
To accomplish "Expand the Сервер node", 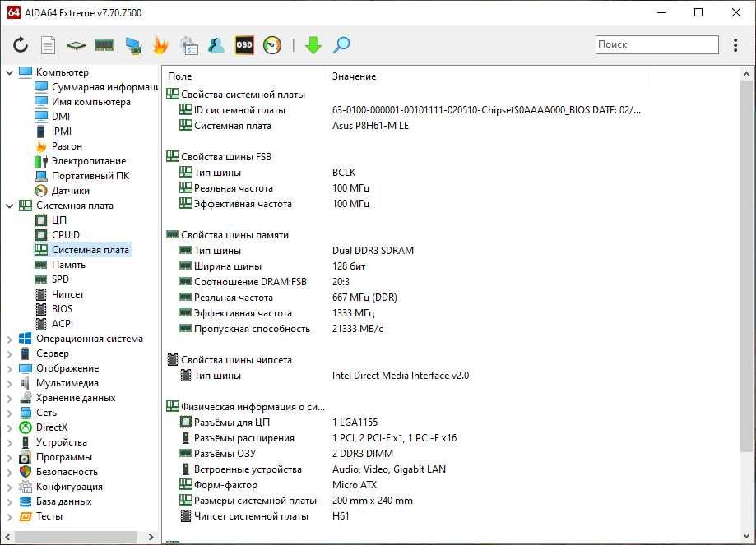I will [x=9, y=354].
